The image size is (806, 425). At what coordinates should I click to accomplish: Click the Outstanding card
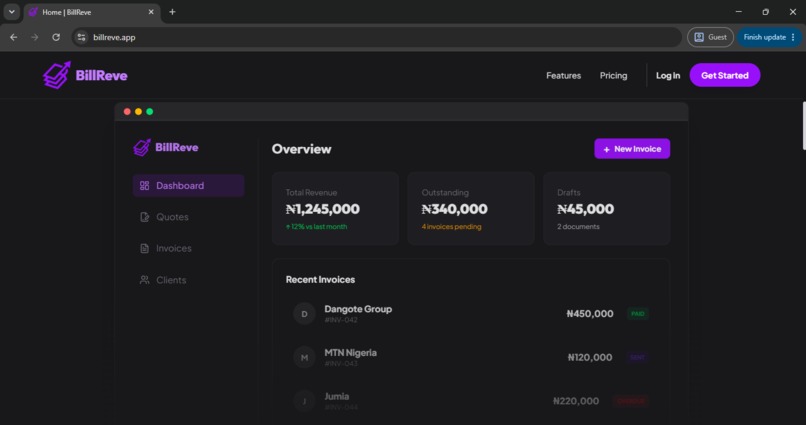click(471, 208)
